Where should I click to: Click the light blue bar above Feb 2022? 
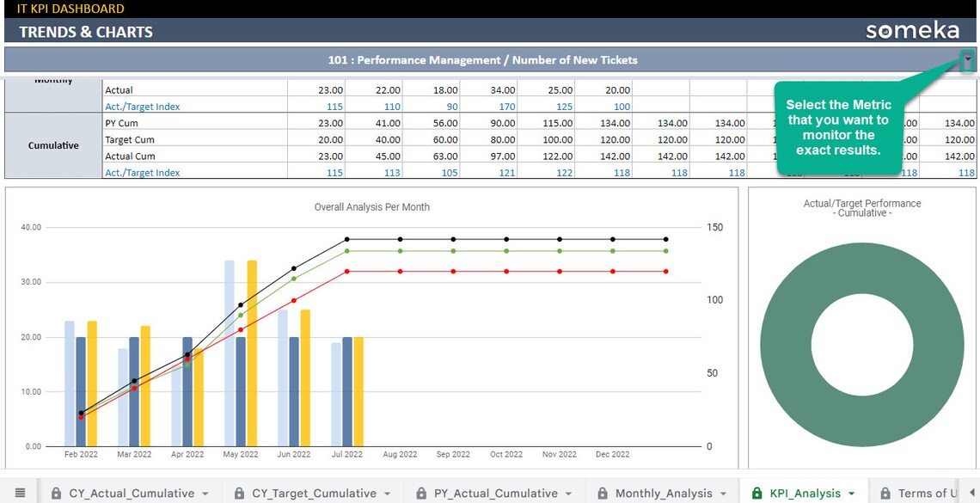pyautogui.click(x=70, y=383)
